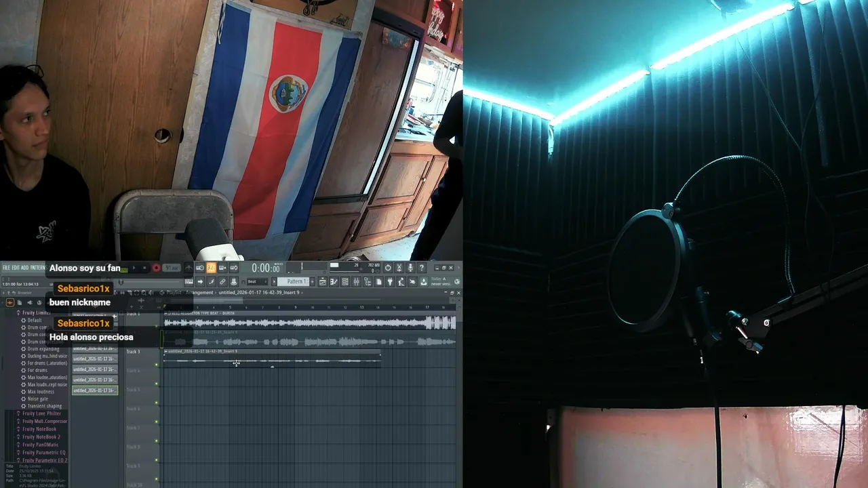Click the curve icon left of the chain-link button
Screen dimensions: 868x488
[x=212, y=281]
